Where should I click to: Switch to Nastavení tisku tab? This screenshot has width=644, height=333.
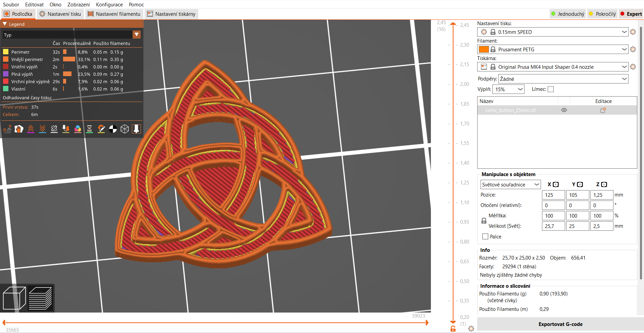point(60,14)
